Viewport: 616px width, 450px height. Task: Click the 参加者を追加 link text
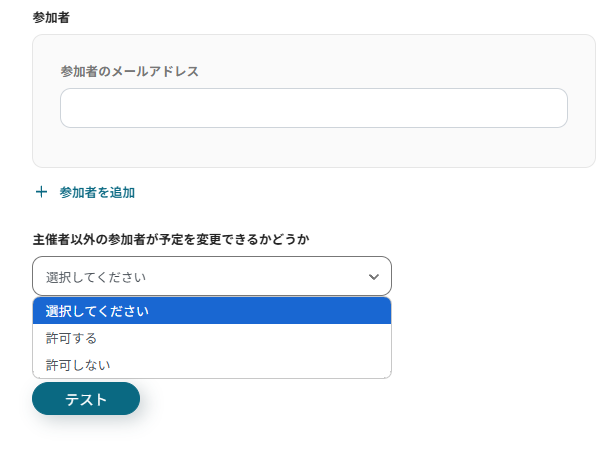tap(97, 192)
